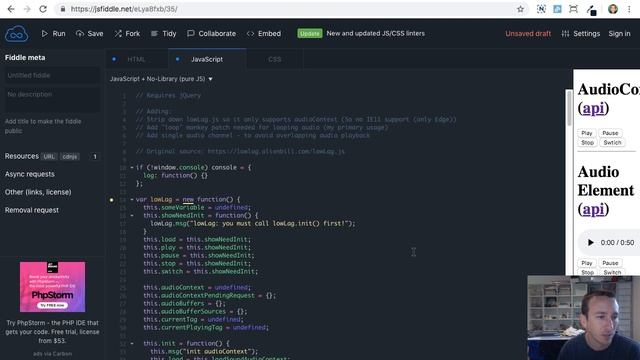Open the browser profile avatar
Screen dimensions: 640x360
tap(613, 9)
